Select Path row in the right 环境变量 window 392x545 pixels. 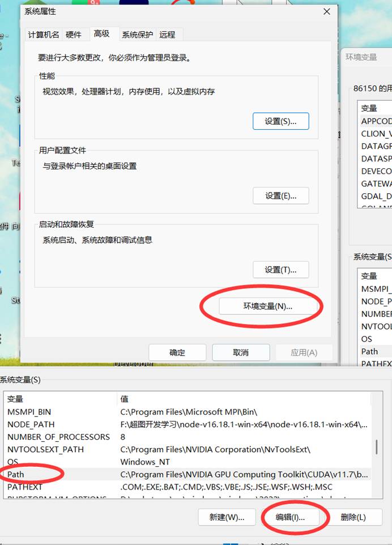[x=376, y=351]
